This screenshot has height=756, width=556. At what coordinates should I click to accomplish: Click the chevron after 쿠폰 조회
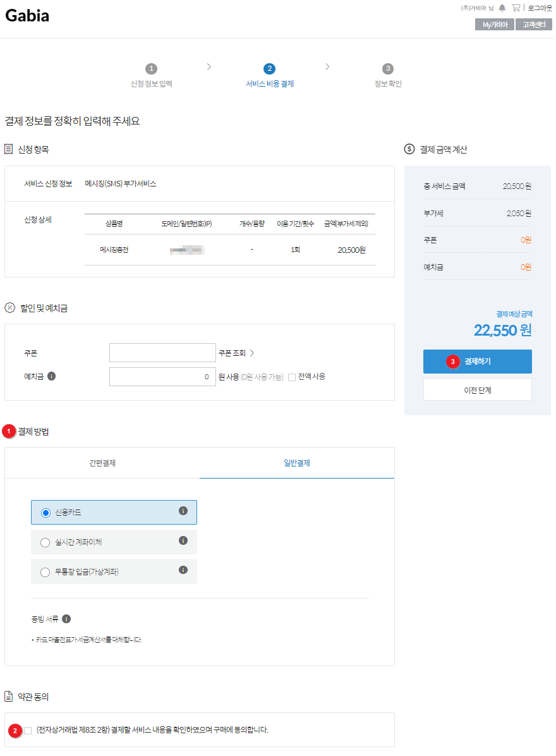coord(252,353)
